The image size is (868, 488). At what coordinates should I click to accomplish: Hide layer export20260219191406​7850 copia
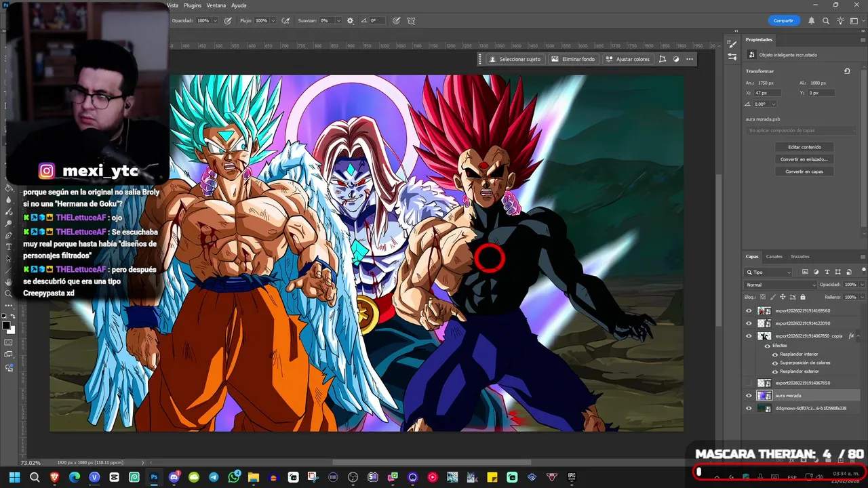point(749,336)
